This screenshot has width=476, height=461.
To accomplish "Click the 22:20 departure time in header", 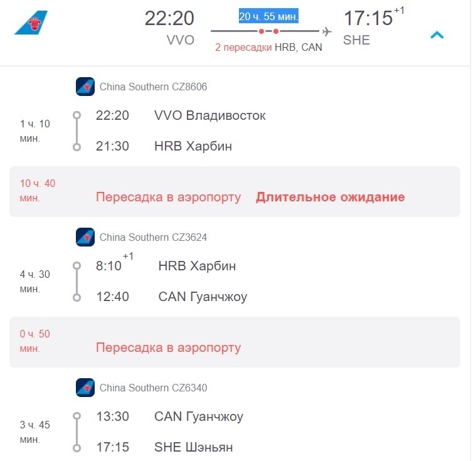I will 169,18.
